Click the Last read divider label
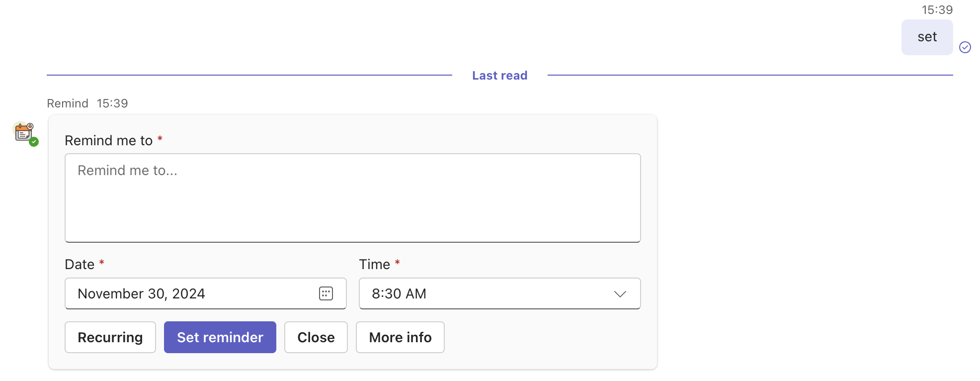Screen dimensions: 980x381 click(x=499, y=75)
